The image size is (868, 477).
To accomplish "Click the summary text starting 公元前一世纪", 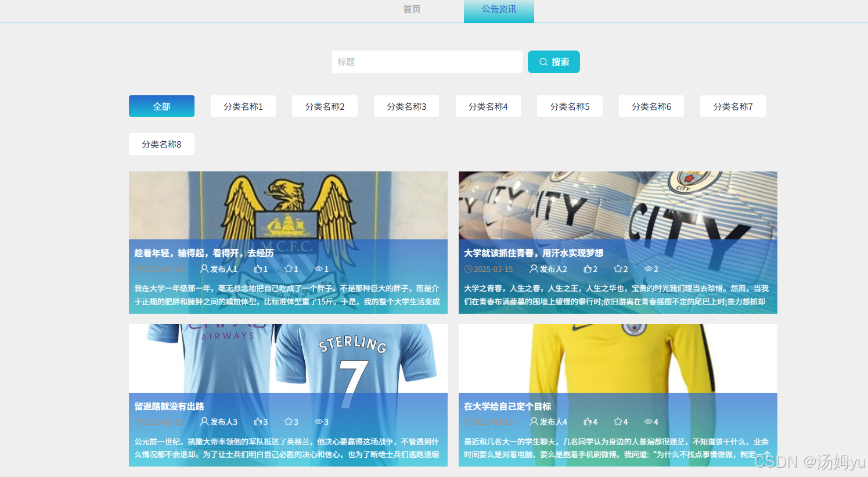I will 287,448.
